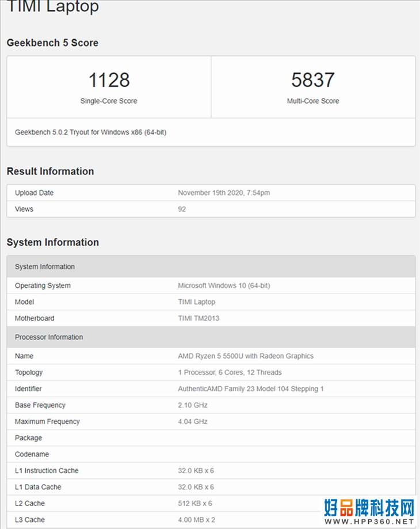Click the L1 Data Cache label

(38, 487)
